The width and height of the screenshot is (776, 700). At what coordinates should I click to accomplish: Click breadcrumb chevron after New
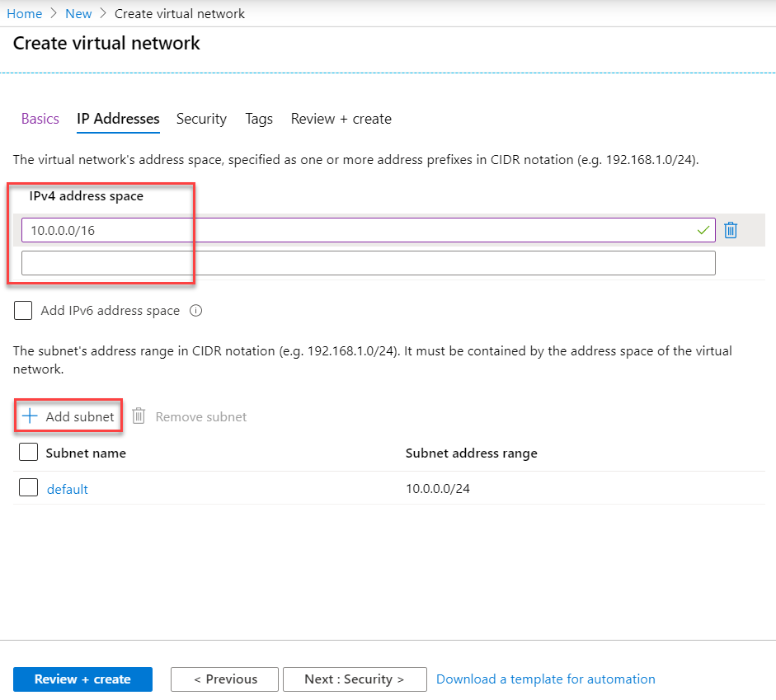coord(103,13)
